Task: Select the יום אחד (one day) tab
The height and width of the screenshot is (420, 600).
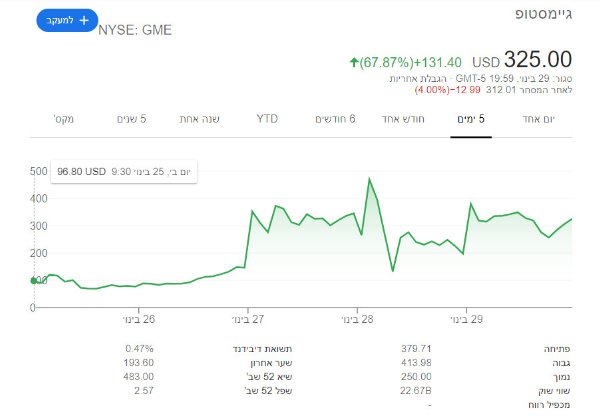Action: (539, 119)
